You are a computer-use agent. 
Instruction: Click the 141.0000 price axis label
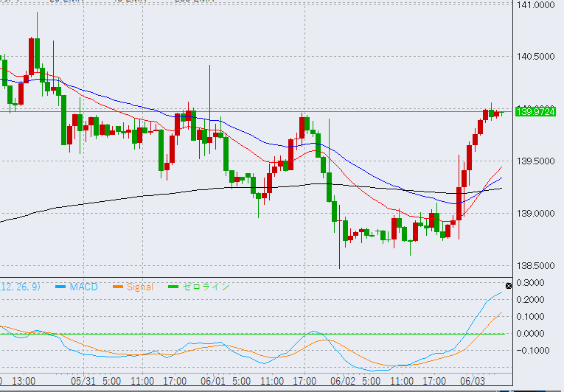click(535, 5)
